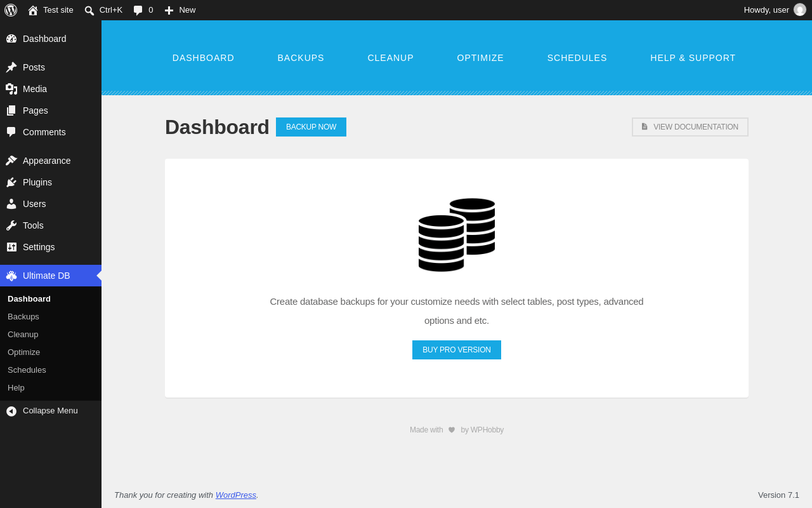Click the Appearance paintbrush icon
Screen dimensions: 812x508
click(x=11, y=161)
